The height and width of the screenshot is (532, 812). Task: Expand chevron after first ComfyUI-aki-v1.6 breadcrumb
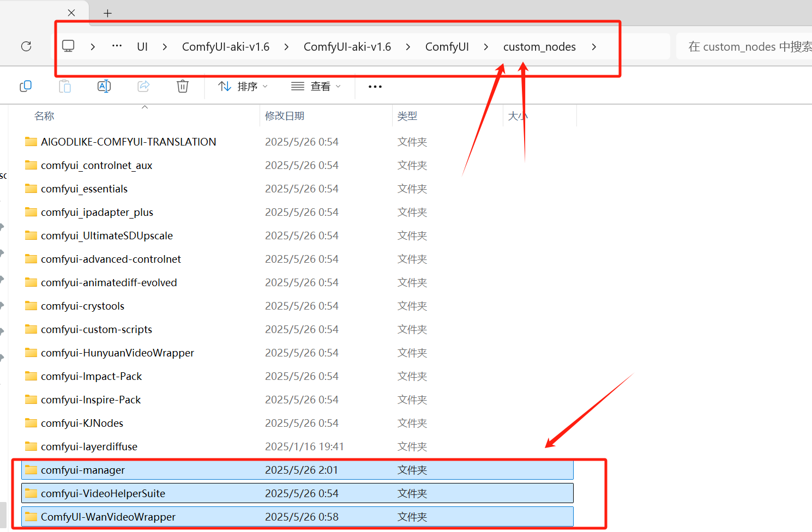[286, 47]
